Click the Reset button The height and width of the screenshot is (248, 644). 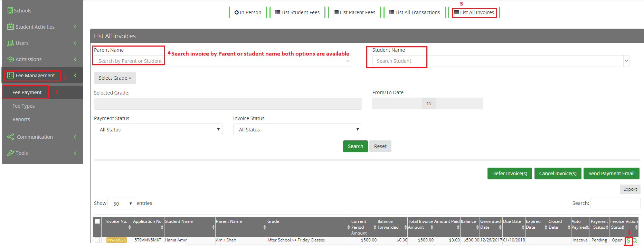[x=380, y=146]
